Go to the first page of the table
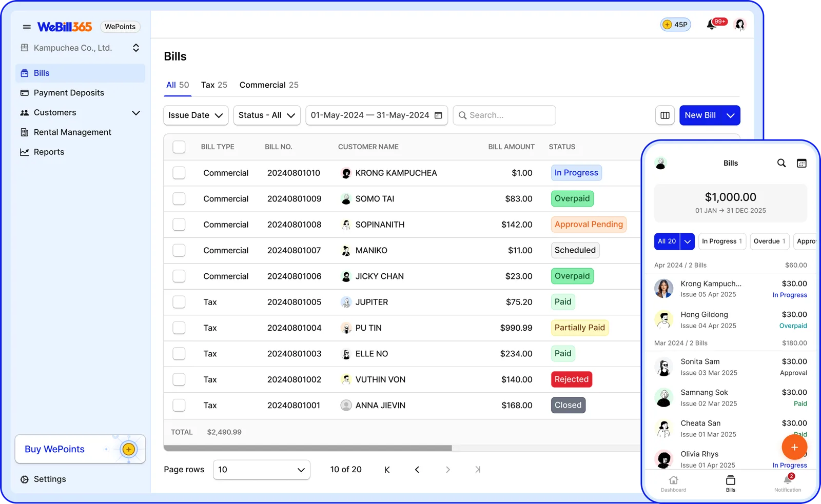Viewport: 821px width, 504px height. pyautogui.click(x=387, y=470)
